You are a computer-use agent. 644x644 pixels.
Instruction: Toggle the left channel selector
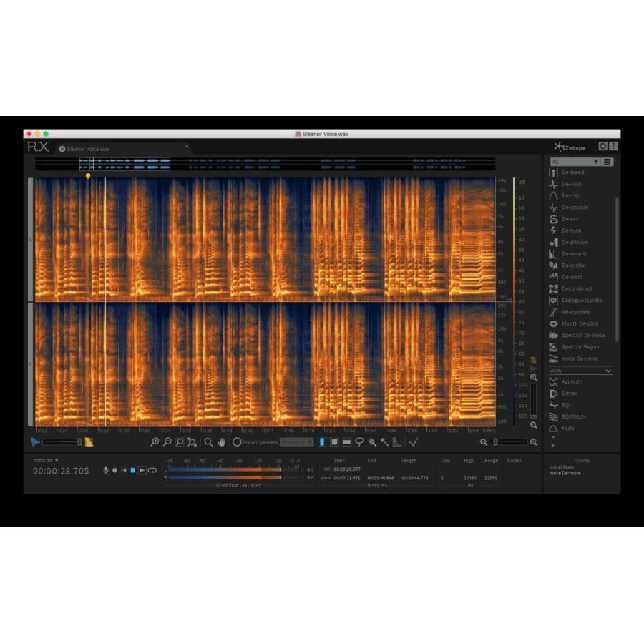coord(30,240)
